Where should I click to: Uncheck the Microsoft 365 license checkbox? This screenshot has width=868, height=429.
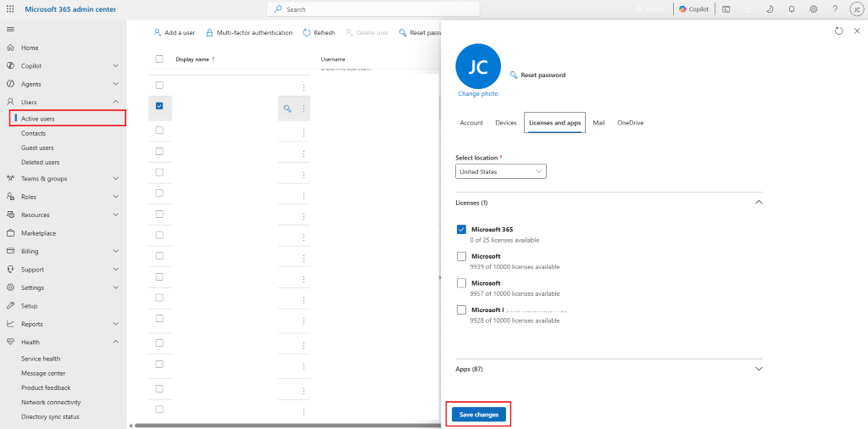pos(462,230)
